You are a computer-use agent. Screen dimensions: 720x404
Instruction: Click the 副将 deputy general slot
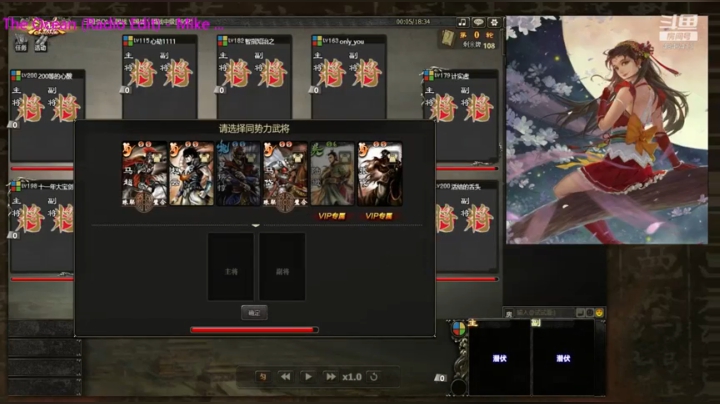[x=282, y=267]
